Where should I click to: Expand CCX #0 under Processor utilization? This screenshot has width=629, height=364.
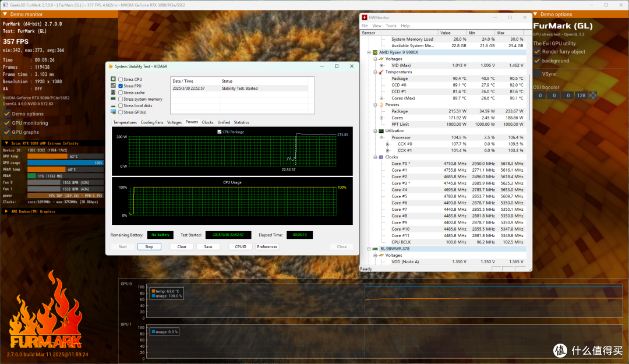387,144
